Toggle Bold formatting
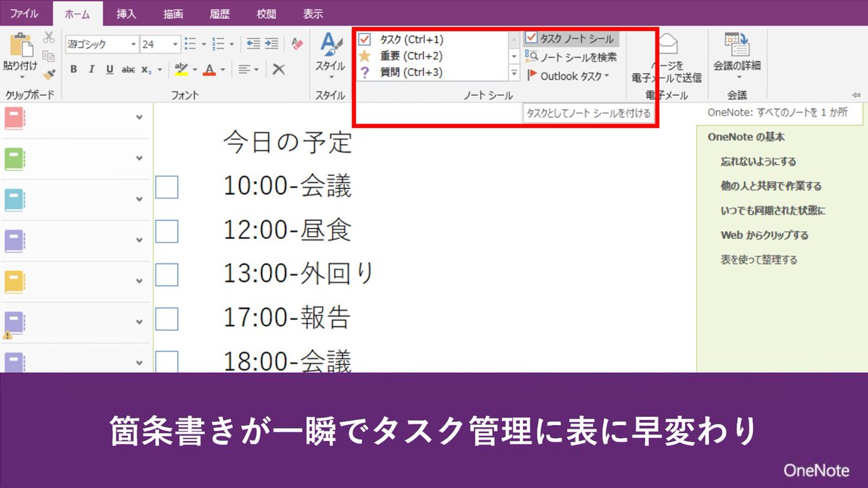The width and height of the screenshot is (868, 488). point(74,70)
